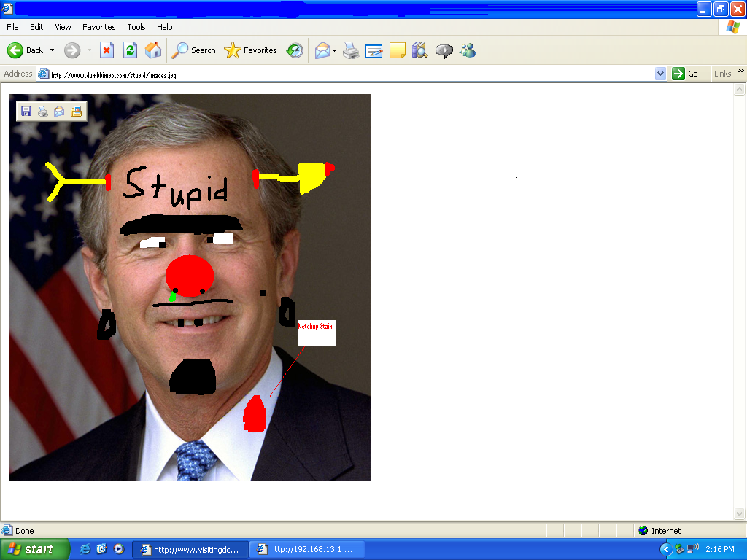
Task: Click the Windows Start button
Action: (x=34, y=549)
